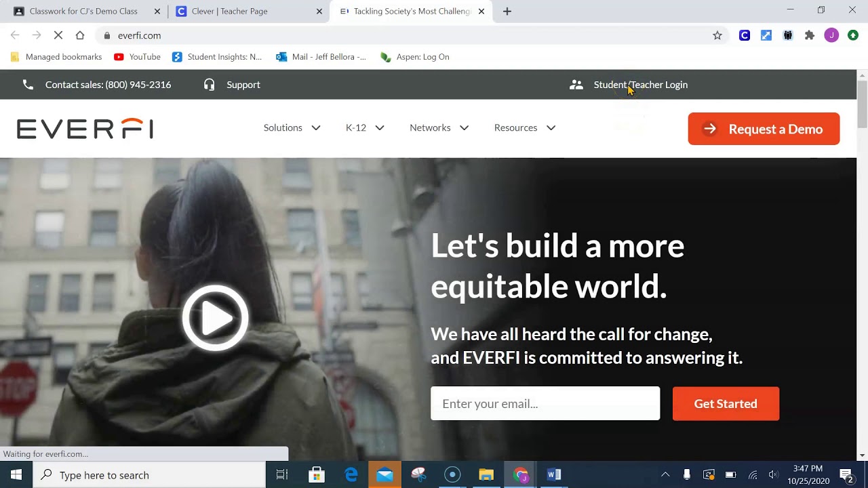This screenshot has width=868, height=488.
Task: Click Request a Demo button
Action: click(x=764, y=129)
